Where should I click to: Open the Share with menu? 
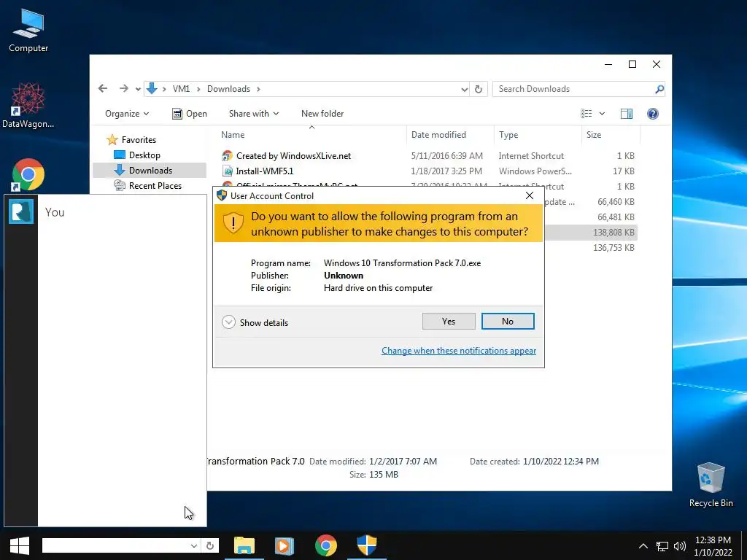pos(253,113)
